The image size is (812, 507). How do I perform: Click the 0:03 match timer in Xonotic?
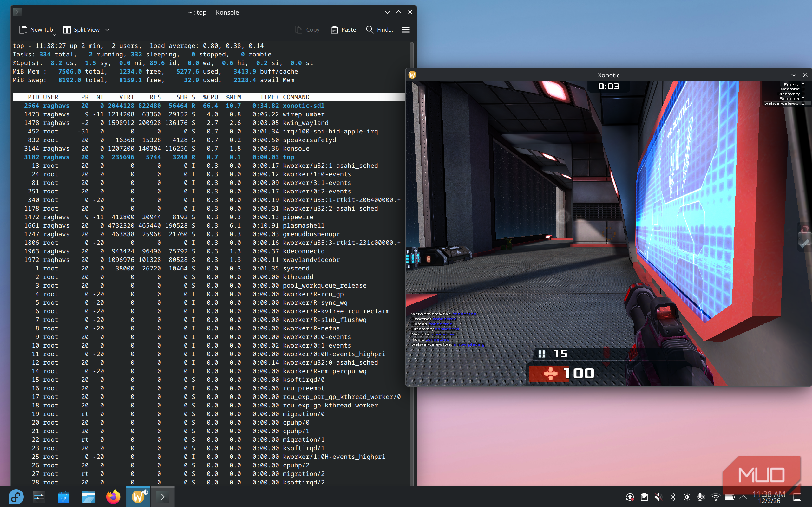tap(608, 86)
